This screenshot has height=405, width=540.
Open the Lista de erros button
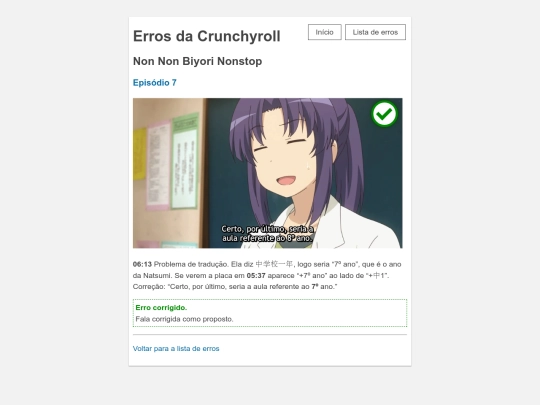pos(375,32)
